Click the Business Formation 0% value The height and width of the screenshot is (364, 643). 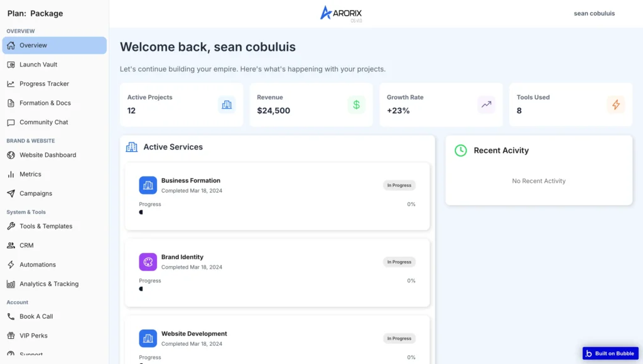411,204
